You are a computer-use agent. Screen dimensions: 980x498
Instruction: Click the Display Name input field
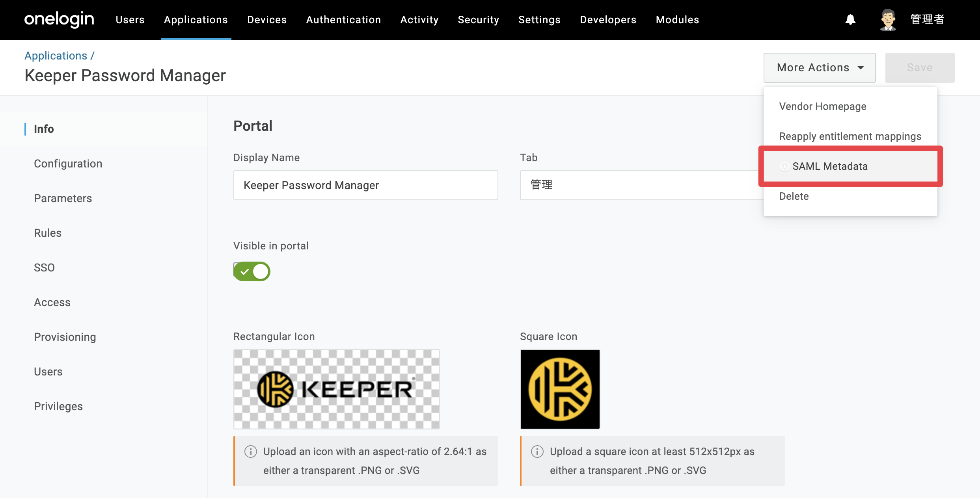[x=365, y=185]
